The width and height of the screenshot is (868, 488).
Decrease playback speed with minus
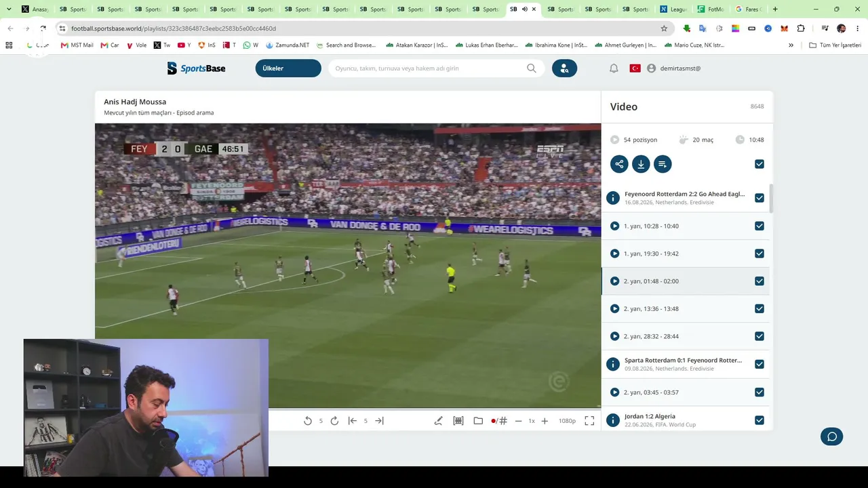[519, 421]
